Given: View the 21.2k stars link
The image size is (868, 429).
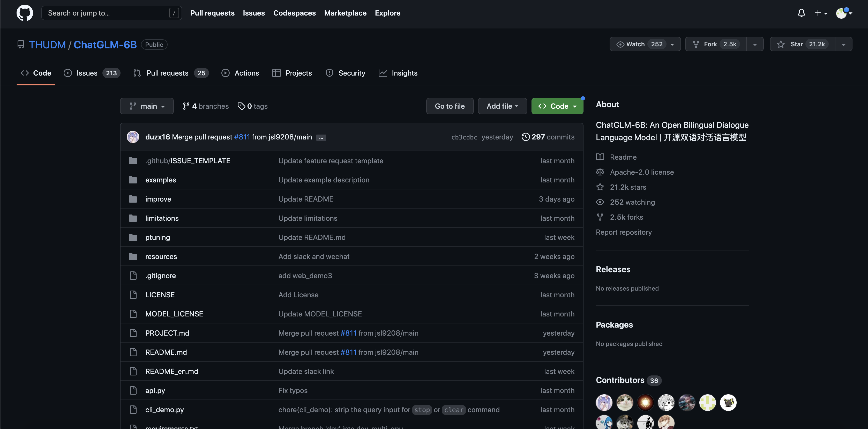Looking at the screenshot, I should [x=621, y=187].
